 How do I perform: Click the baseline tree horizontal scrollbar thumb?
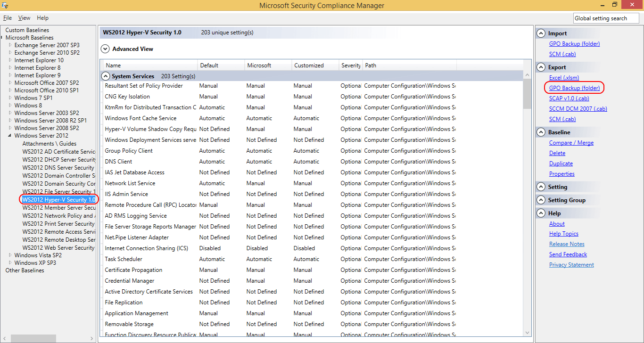click(33, 338)
